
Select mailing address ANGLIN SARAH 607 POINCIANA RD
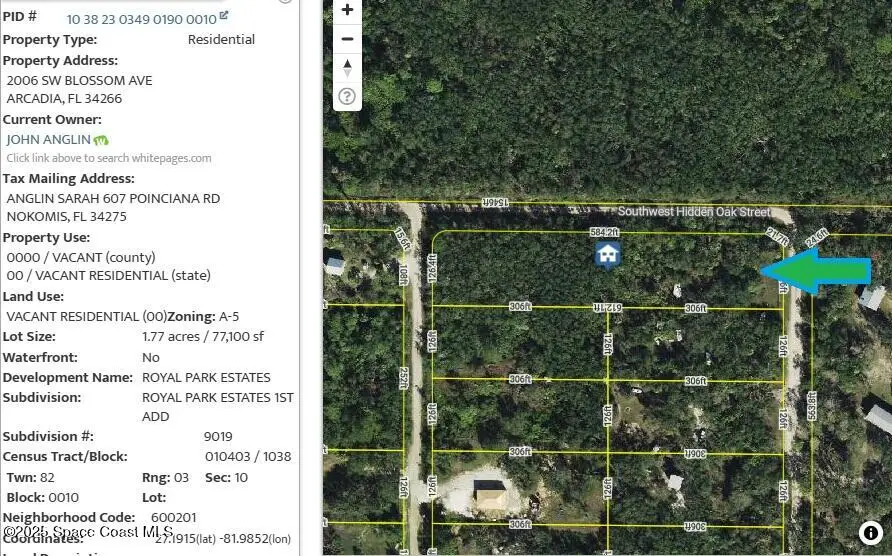pos(113,199)
